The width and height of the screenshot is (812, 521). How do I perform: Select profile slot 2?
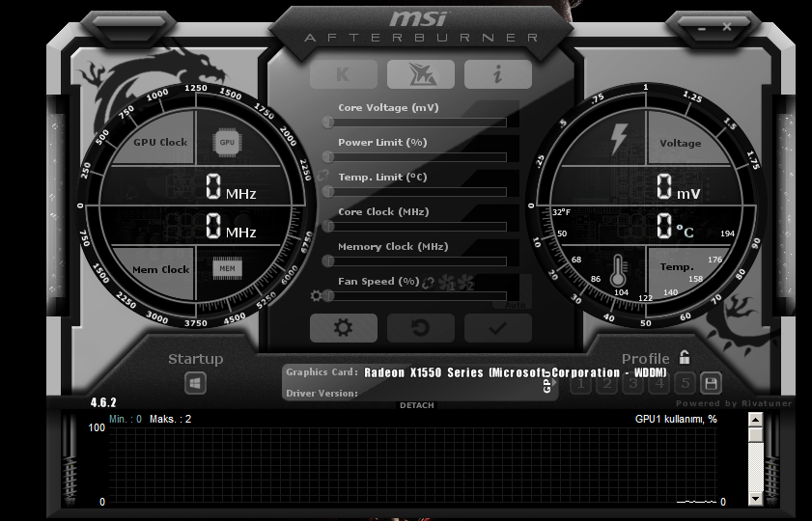607,383
